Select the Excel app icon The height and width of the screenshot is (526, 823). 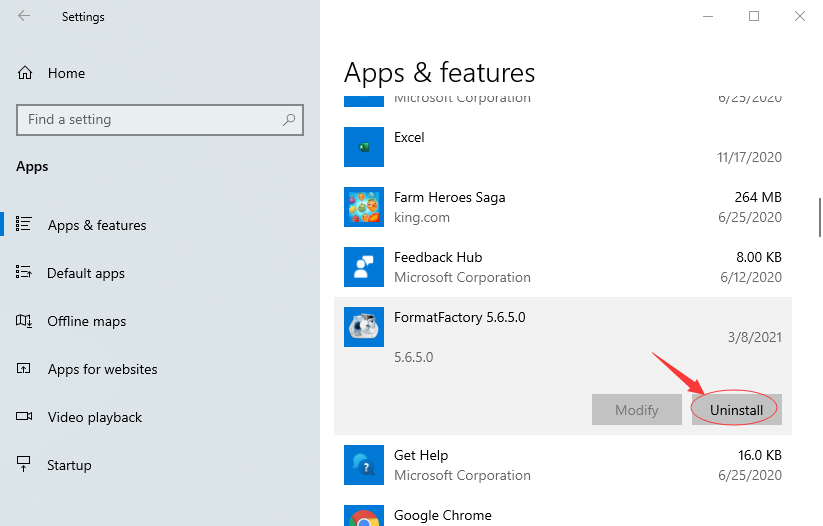click(x=364, y=147)
